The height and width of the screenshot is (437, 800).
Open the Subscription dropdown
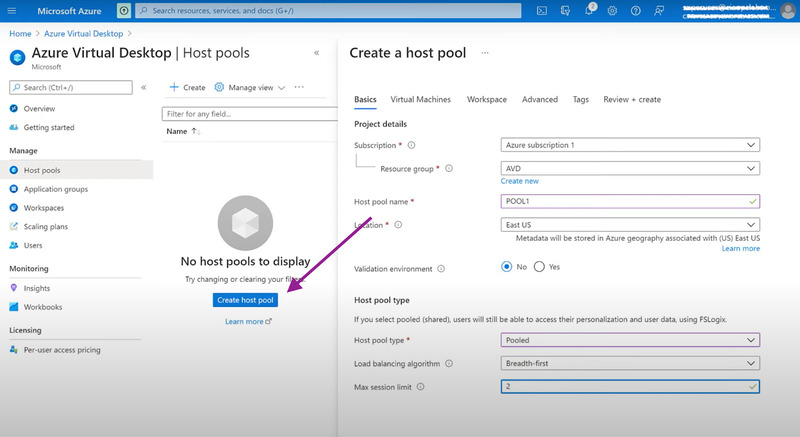[x=630, y=145]
